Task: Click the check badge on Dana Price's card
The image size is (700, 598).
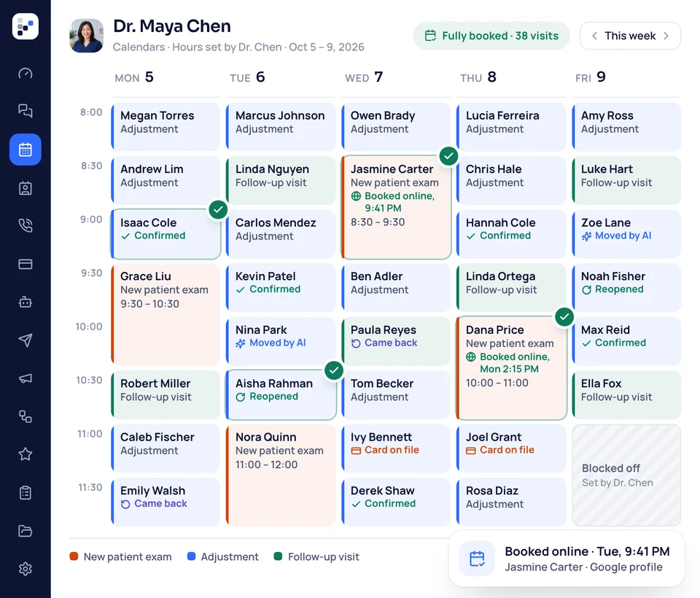Action: [564, 317]
